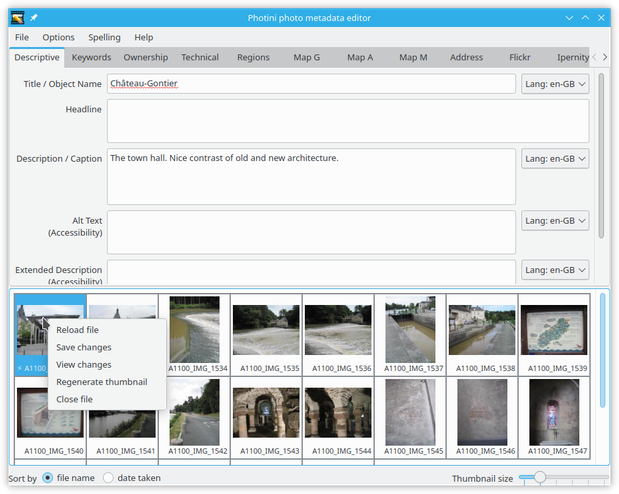The height and width of the screenshot is (494, 619).
Task: Choose Close file from context menu
Action: [107, 400]
